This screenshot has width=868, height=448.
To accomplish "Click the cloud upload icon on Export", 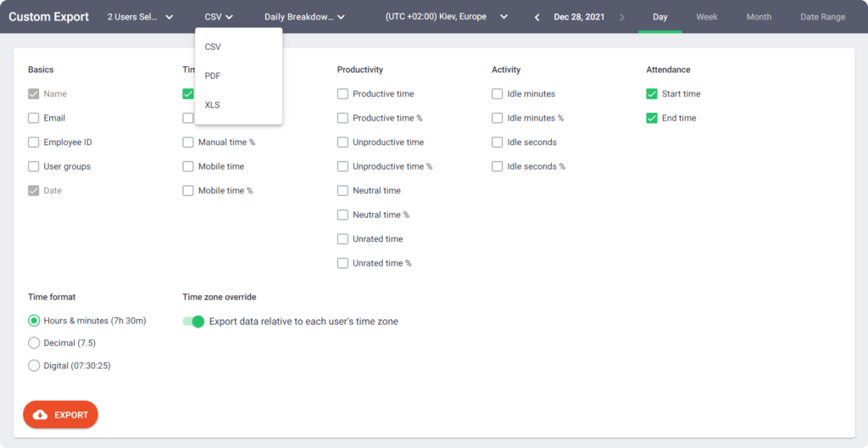I will click(40, 415).
